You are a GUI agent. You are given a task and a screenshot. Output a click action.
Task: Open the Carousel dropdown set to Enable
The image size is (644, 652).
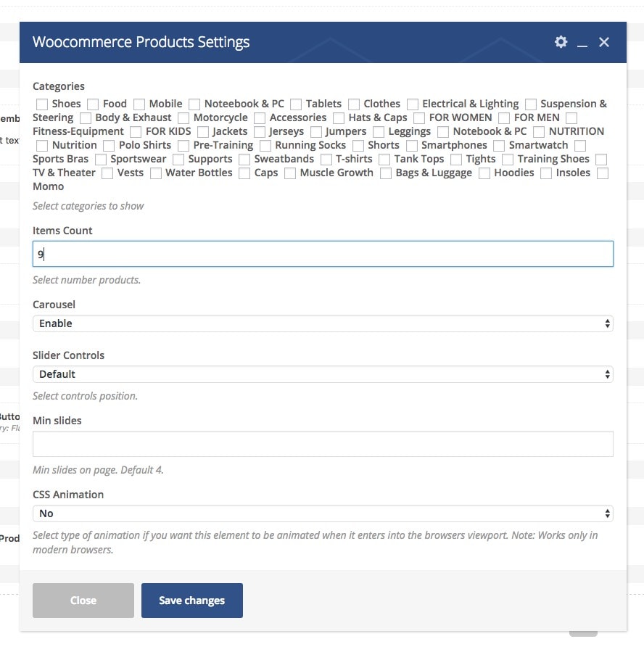323,323
